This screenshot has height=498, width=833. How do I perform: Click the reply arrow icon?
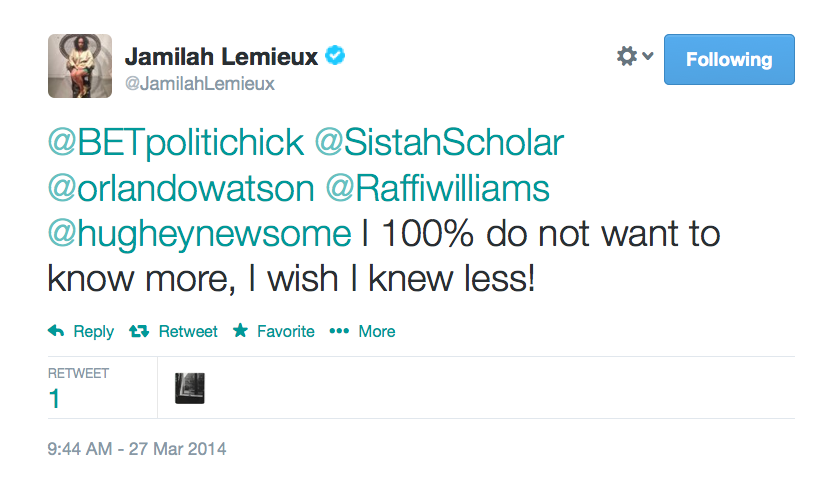(56, 331)
